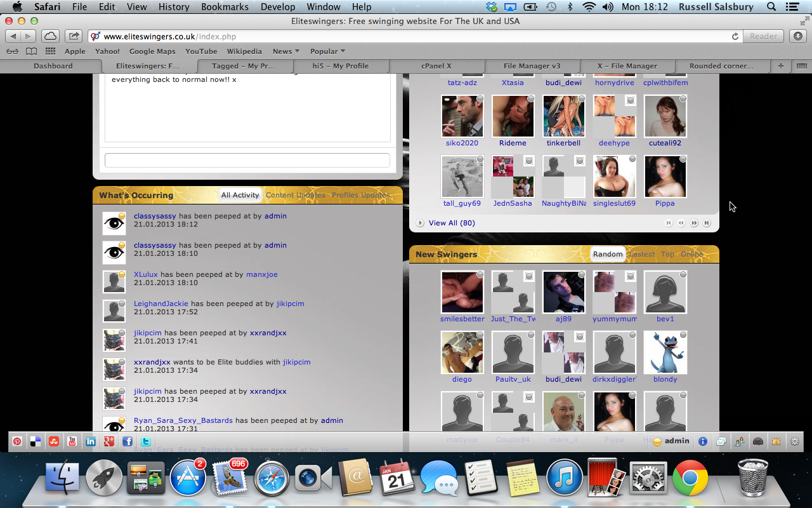The height and width of the screenshot is (508, 812).
Task: Click the Safari Share button
Action: tap(74, 36)
